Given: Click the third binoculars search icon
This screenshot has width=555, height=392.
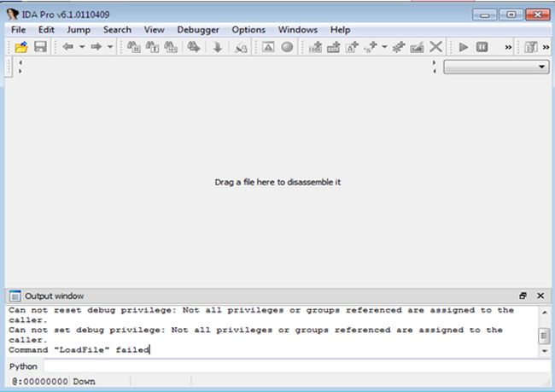Looking at the screenshot, I should (171, 47).
